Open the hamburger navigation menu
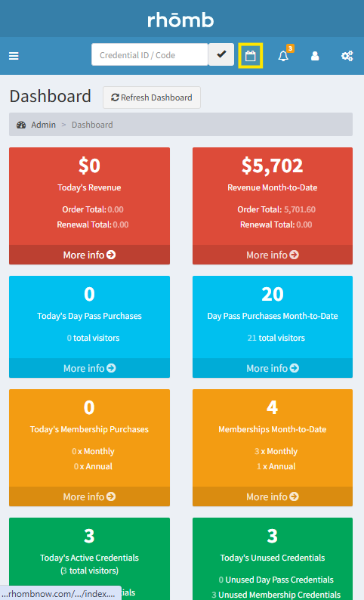Viewport: 364px width, 600px height. tap(14, 56)
